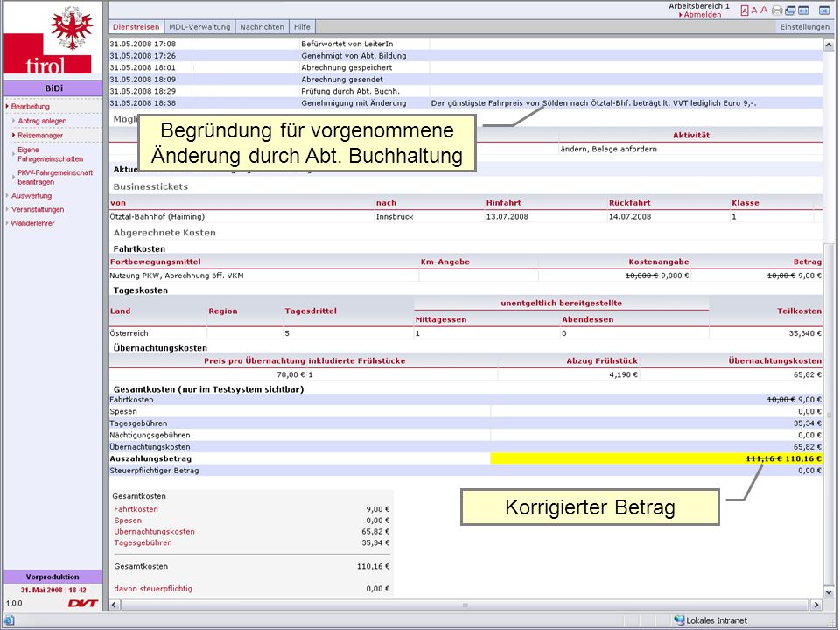Click the horizontal scrollbar right arrow
The image size is (840, 630).
(815, 605)
